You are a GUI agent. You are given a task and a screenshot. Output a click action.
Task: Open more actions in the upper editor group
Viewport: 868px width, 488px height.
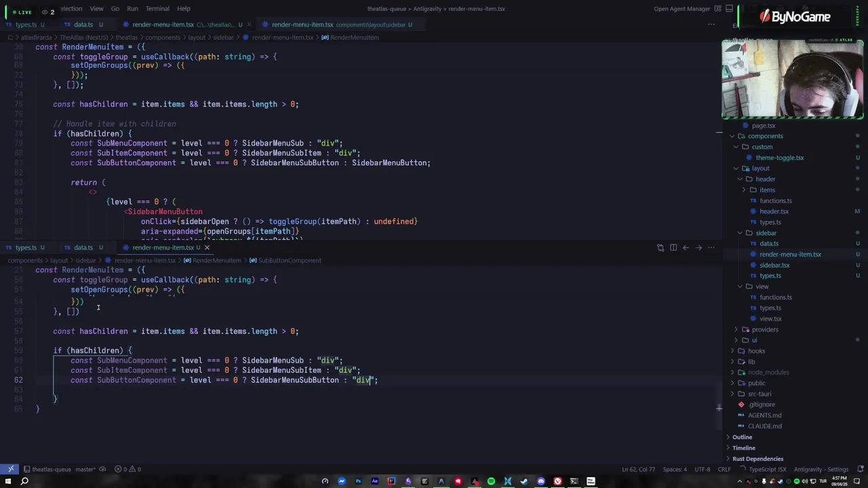tap(711, 24)
